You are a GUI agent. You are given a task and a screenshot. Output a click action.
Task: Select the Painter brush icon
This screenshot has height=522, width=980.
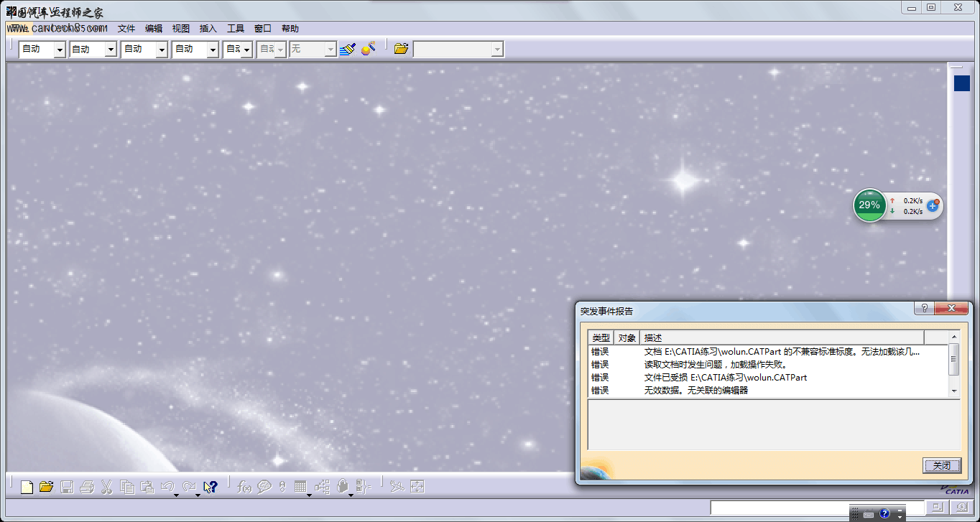tap(348, 49)
